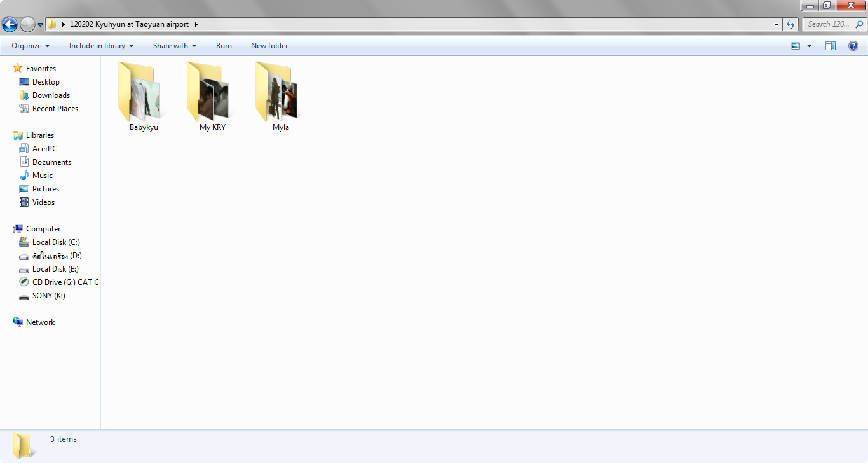Create a New folder from the toolbar
Image resolution: width=868 pixels, height=463 pixels.
click(269, 46)
